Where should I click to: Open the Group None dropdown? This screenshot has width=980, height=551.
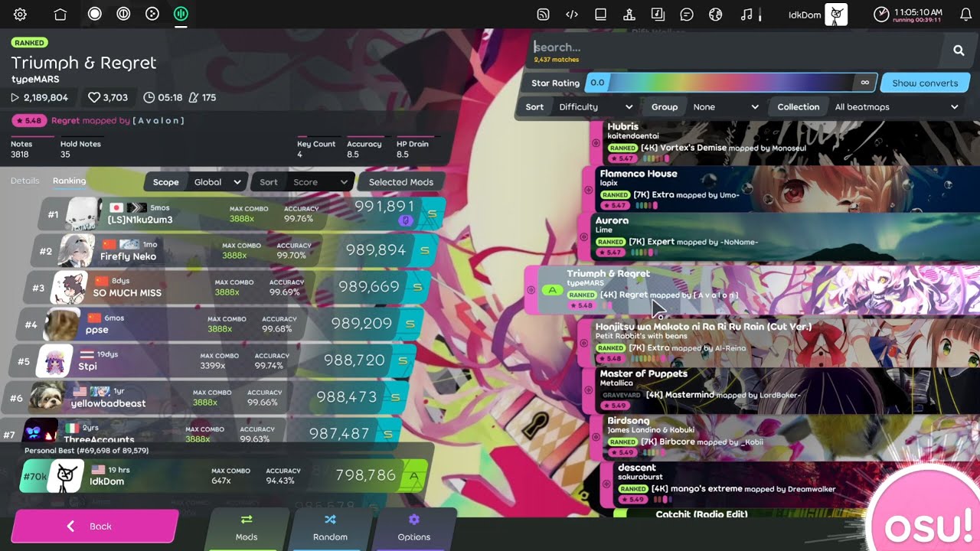tap(704, 107)
